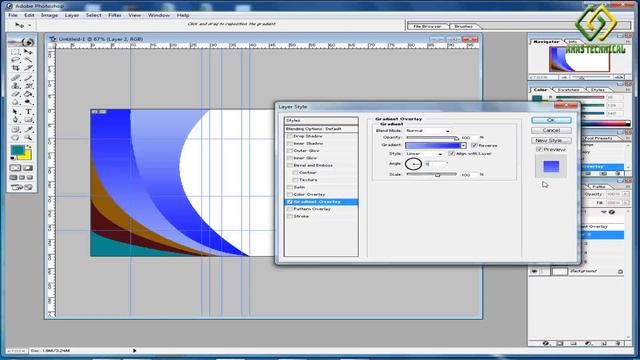Screen dimensions: 640x360
Task: Select the Eyedropper tool
Action: tap(28, 129)
